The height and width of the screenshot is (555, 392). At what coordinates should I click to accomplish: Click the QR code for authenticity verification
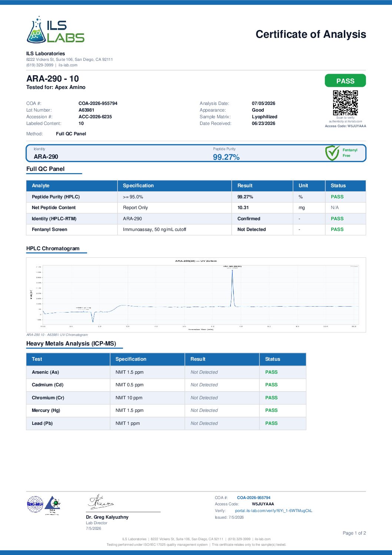(x=345, y=103)
